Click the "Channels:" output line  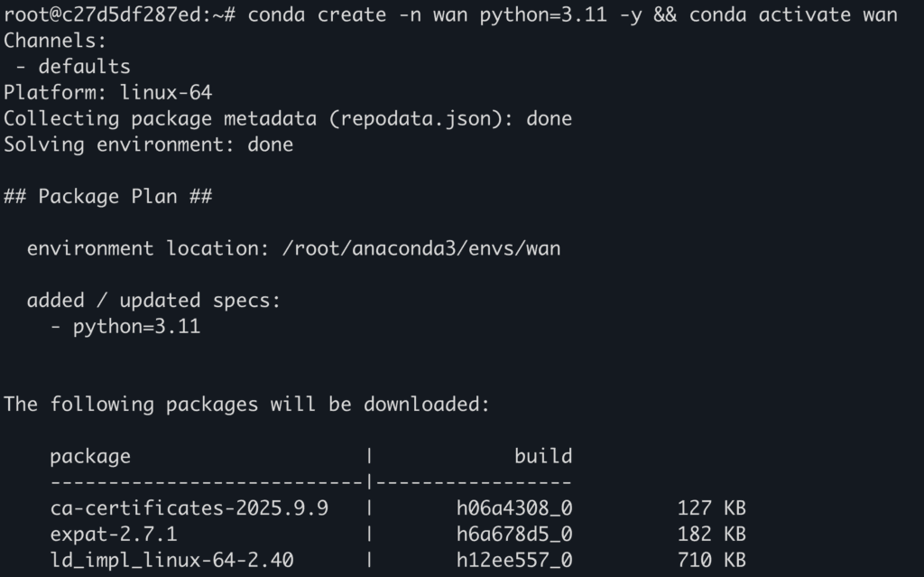tap(55, 41)
